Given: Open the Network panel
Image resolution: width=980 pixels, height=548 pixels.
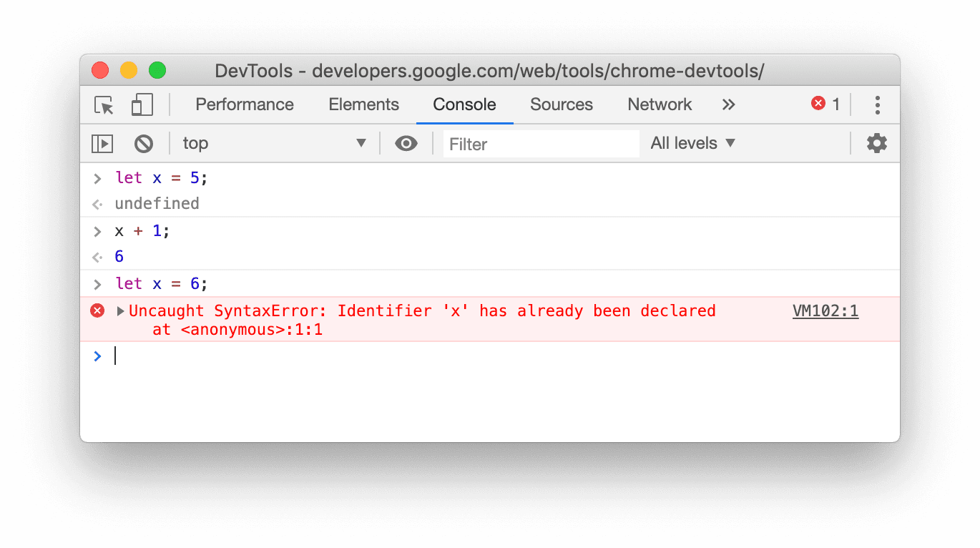Looking at the screenshot, I should [659, 104].
